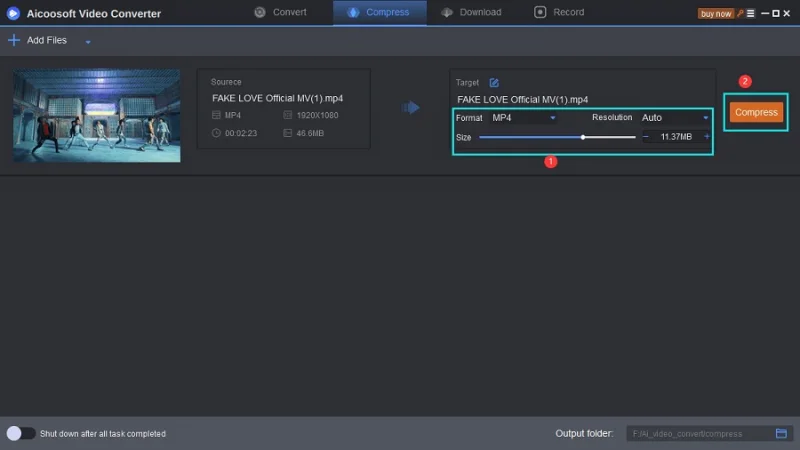This screenshot has width=800, height=450.
Task: Expand the Add Files dropdown arrow
Action: click(x=88, y=42)
